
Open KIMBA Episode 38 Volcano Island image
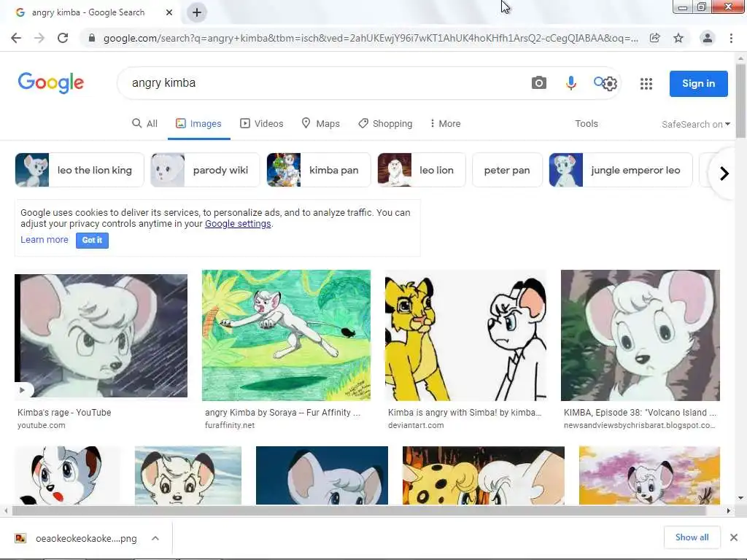[640, 335]
